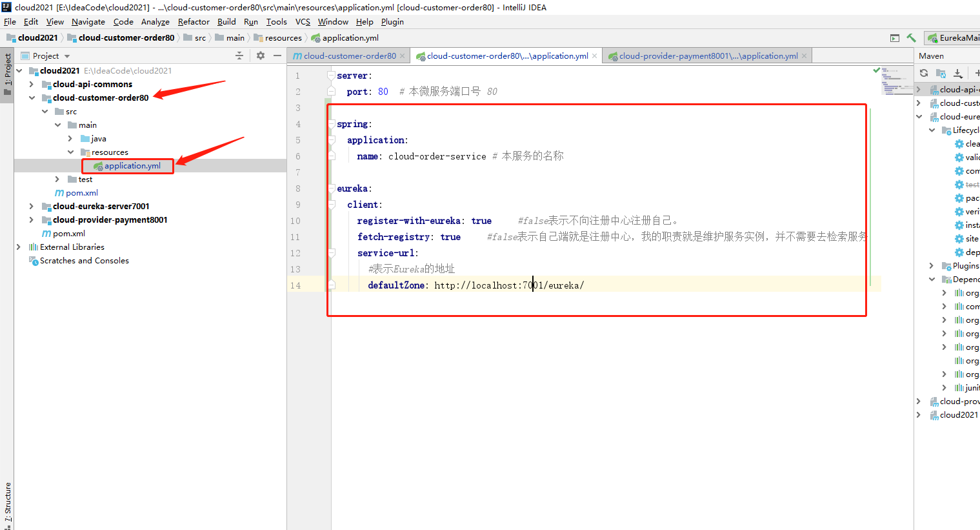
Task: Fold the server block on line 1
Action: [x=331, y=76]
